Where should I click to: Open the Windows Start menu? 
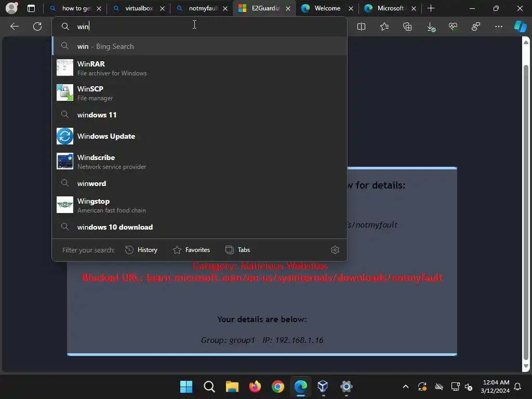(186, 387)
